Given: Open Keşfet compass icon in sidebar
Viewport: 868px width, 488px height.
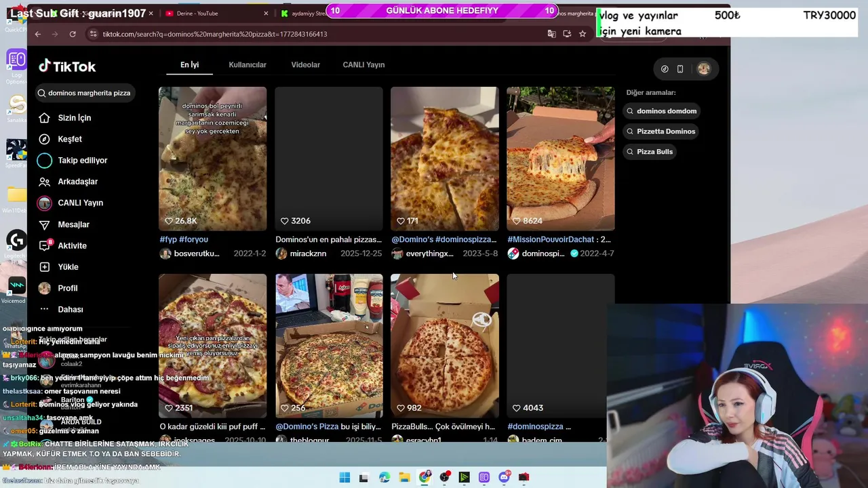Looking at the screenshot, I should pyautogui.click(x=45, y=139).
